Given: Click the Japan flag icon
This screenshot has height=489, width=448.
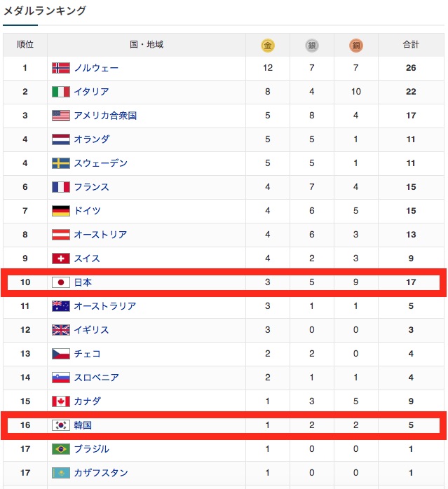Looking at the screenshot, I should (x=60, y=282).
